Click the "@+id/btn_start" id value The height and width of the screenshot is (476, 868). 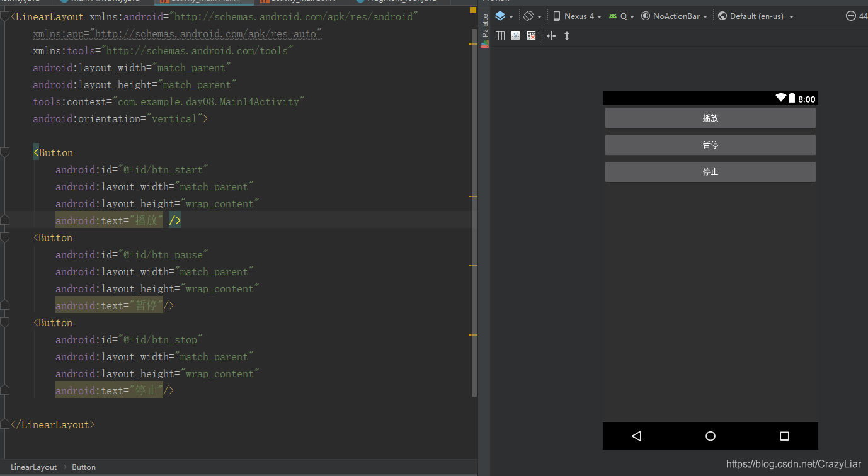tap(163, 169)
